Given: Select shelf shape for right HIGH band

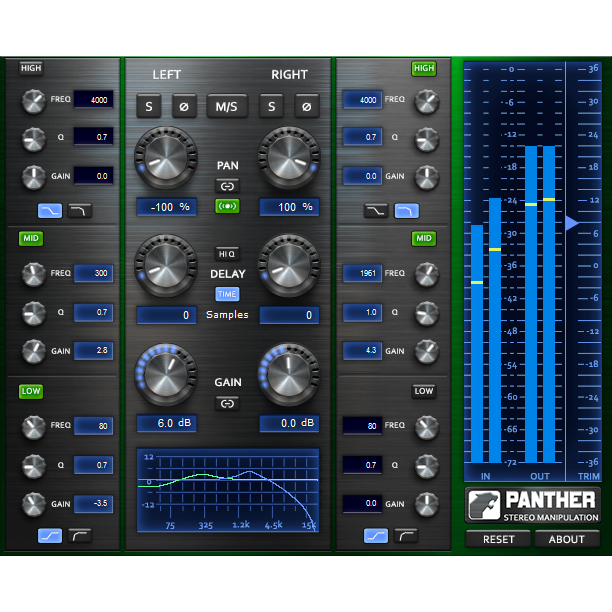Looking at the screenshot, I should [x=375, y=211].
